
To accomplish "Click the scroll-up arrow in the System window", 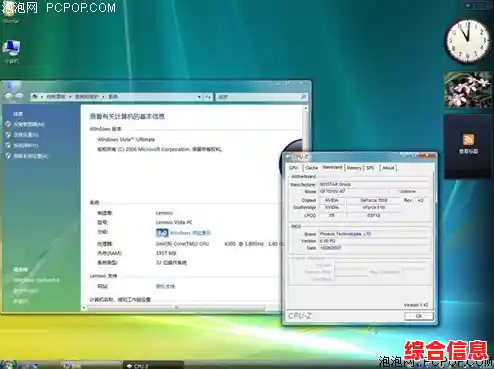I will tap(306, 109).
